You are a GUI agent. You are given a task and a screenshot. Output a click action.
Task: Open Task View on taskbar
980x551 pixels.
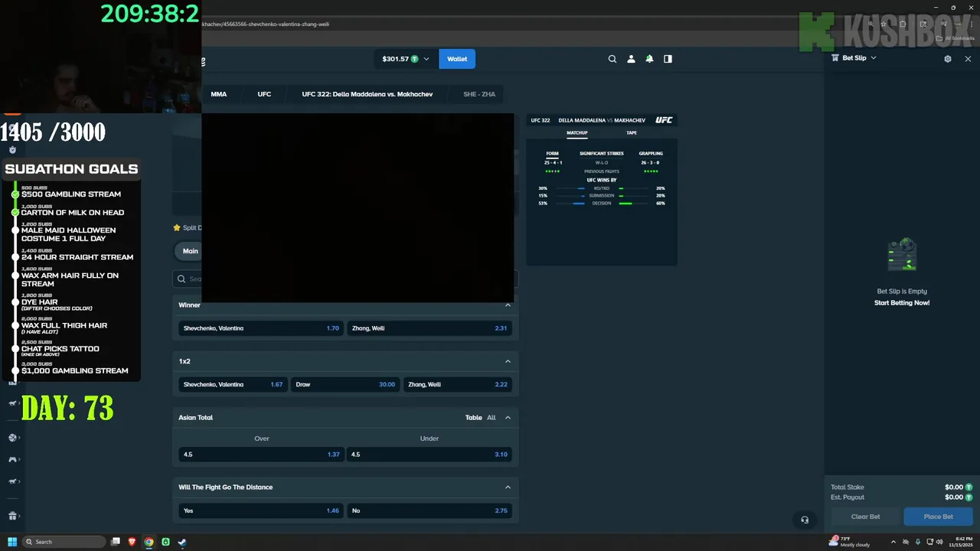pos(116,542)
